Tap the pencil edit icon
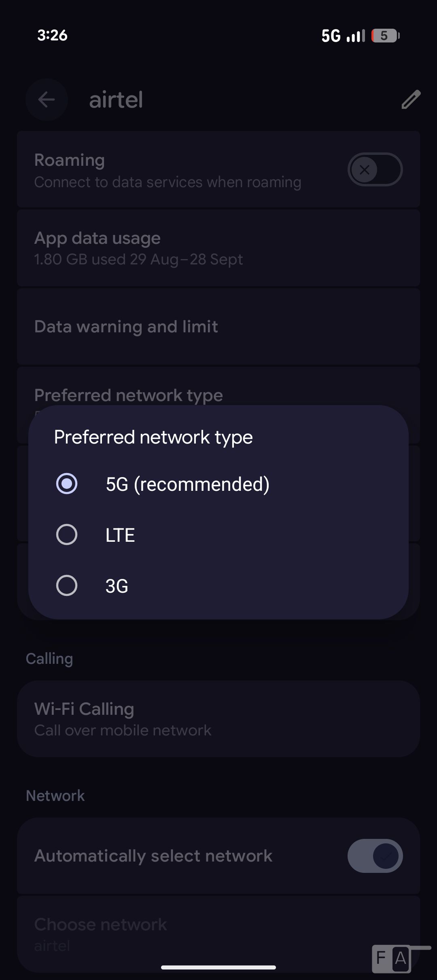Image resolution: width=437 pixels, height=980 pixels. pyautogui.click(x=411, y=99)
